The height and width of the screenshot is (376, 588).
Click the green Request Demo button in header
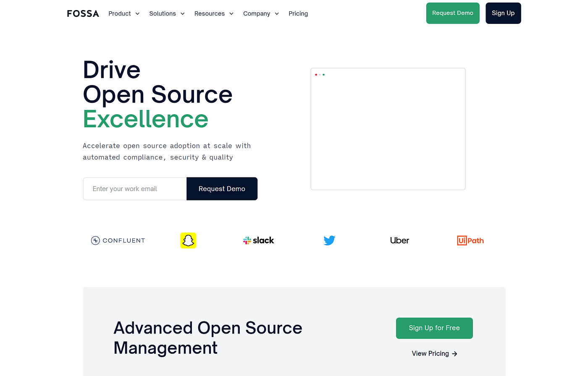[453, 13]
